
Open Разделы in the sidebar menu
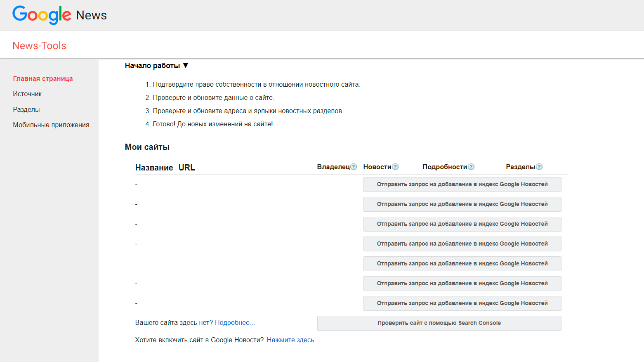(x=26, y=109)
